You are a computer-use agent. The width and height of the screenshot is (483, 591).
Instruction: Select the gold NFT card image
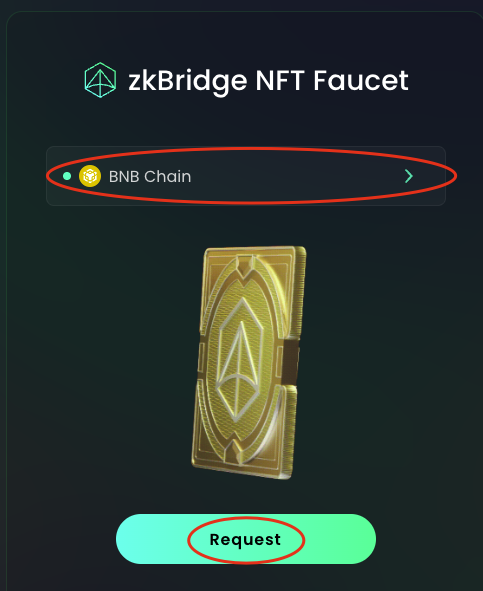(249, 363)
